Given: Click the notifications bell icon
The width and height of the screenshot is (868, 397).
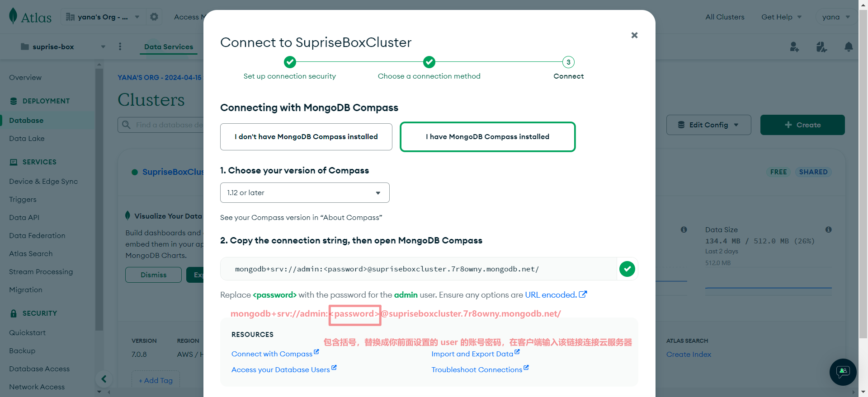Looking at the screenshot, I should 849,47.
